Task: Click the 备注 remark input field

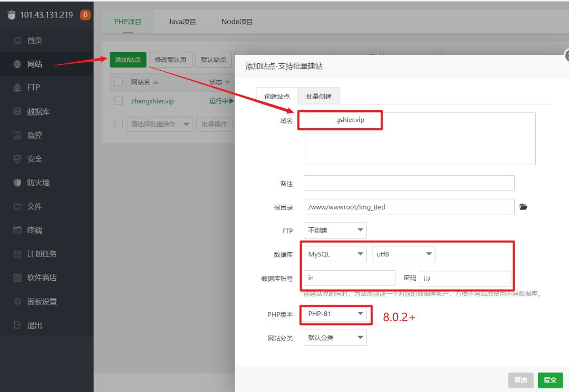Action: point(409,183)
